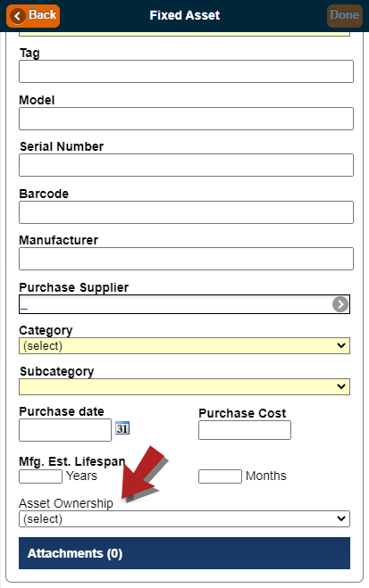
Task: Go back using the Back button
Action: coord(33,16)
